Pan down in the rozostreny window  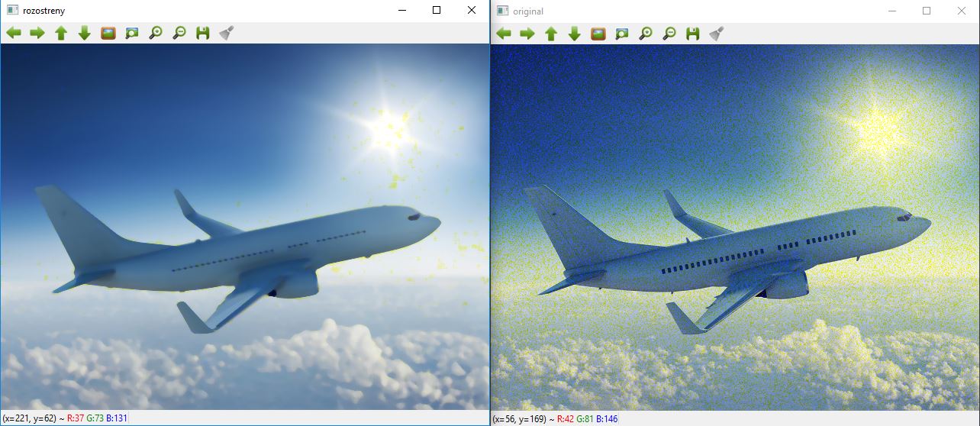click(x=85, y=33)
